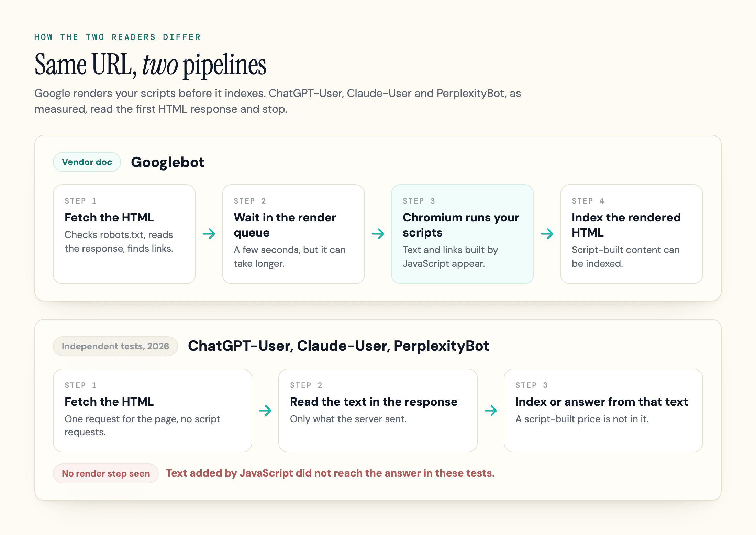This screenshot has width=756, height=535.
Task: Click 'Checks robots.txt, reads the response' text
Action: pos(119,241)
